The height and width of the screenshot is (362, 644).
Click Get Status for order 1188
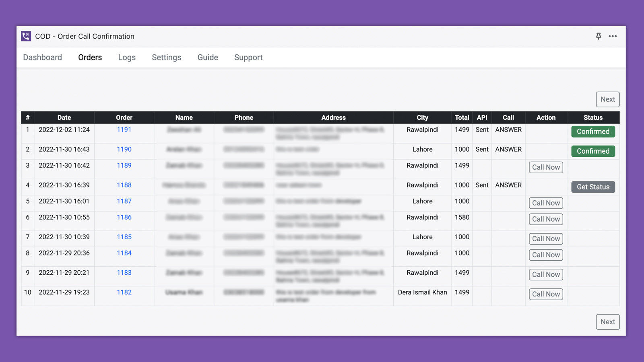click(593, 187)
